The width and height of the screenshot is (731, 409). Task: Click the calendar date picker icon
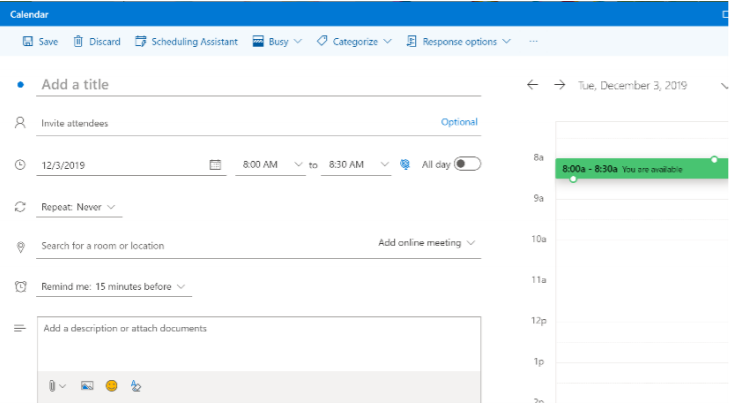pos(215,165)
